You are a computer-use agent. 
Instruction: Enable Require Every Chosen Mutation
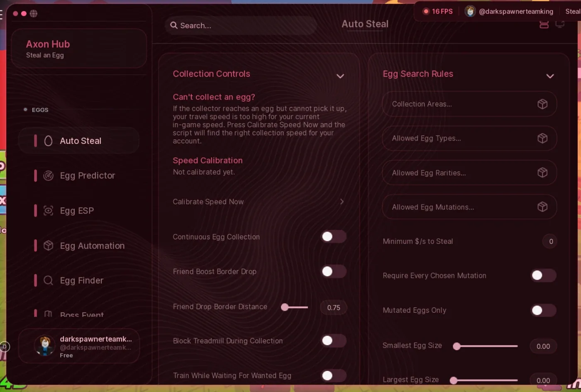pos(544,275)
